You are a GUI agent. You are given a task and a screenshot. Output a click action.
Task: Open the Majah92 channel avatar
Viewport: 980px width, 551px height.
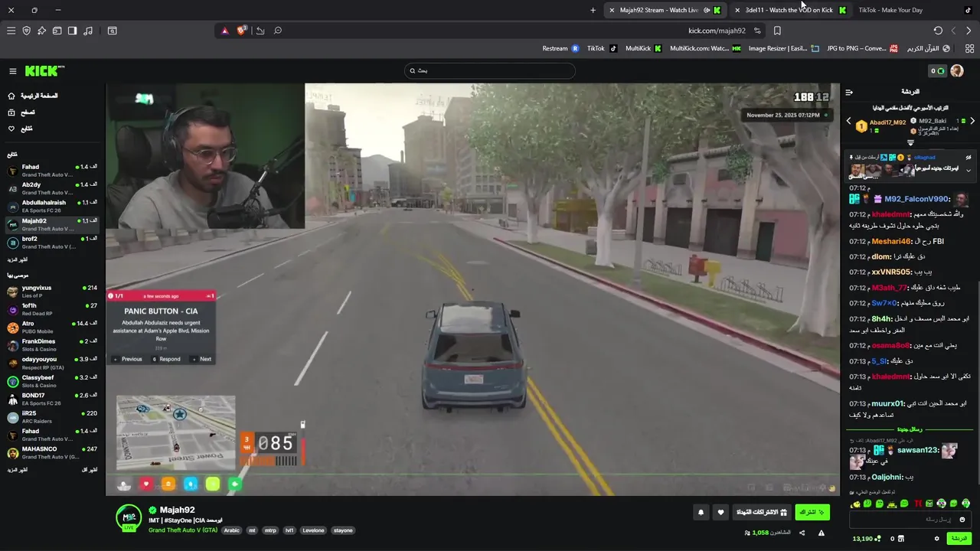tap(129, 518)
